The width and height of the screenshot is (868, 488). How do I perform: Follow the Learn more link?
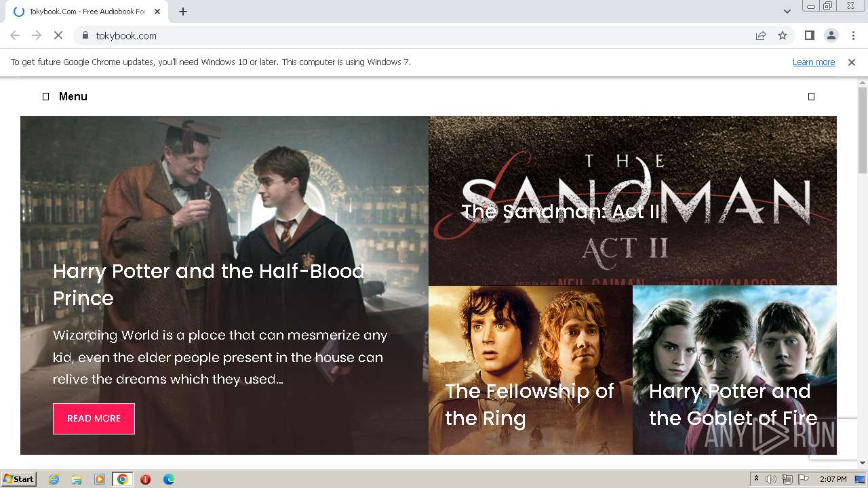(x=814, y=62)
